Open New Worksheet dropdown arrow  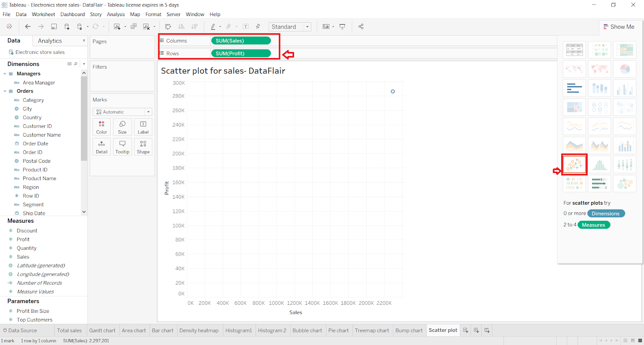pyautogui.click(x=125, y=27)
